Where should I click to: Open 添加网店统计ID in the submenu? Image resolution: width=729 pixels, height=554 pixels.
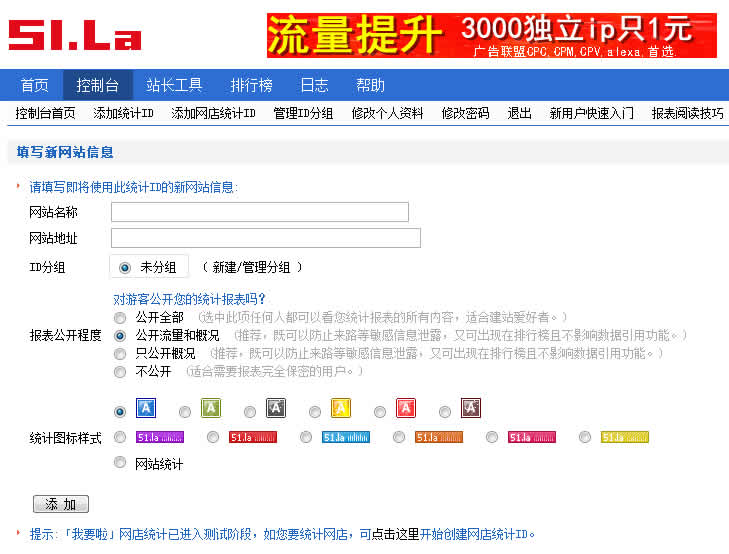pyautogui.click(x=213, y=114)
